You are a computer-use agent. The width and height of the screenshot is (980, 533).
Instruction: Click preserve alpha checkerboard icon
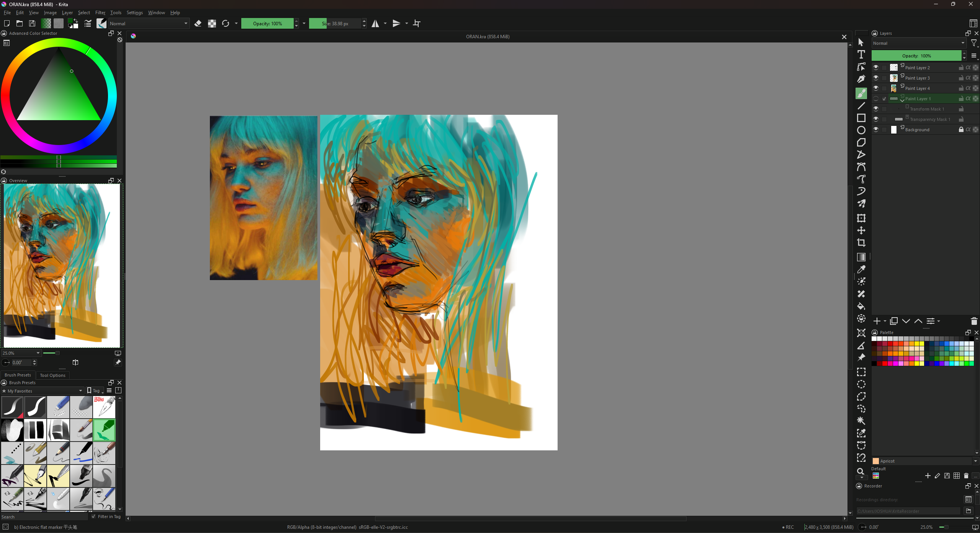[x=212, y=23]
